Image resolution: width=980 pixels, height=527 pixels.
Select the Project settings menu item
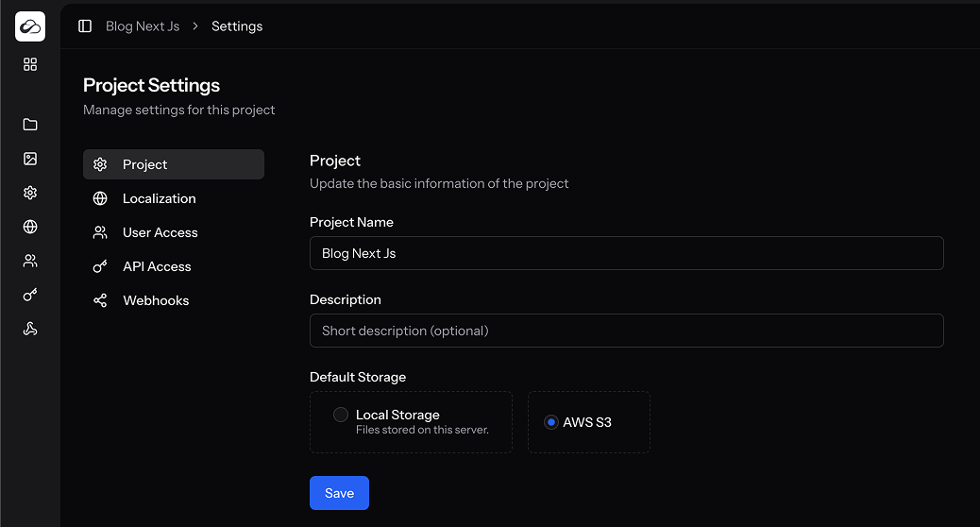pyautogui.click(x=145, y=164)
